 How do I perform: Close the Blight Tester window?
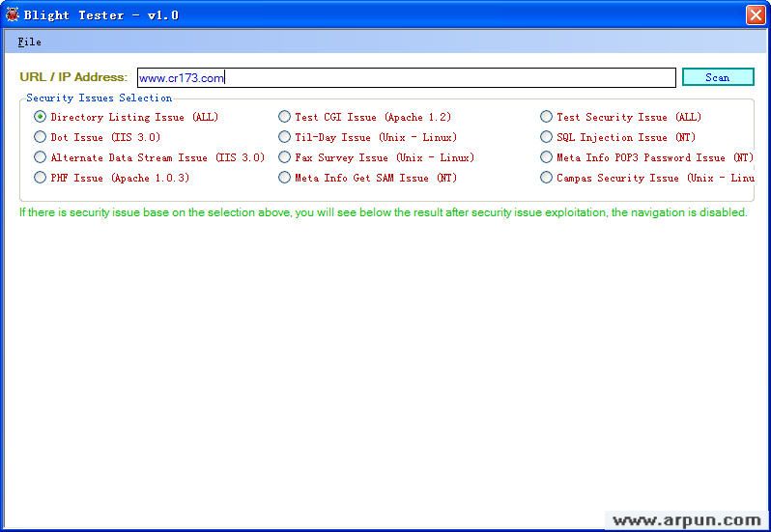(x=756, y=14)
